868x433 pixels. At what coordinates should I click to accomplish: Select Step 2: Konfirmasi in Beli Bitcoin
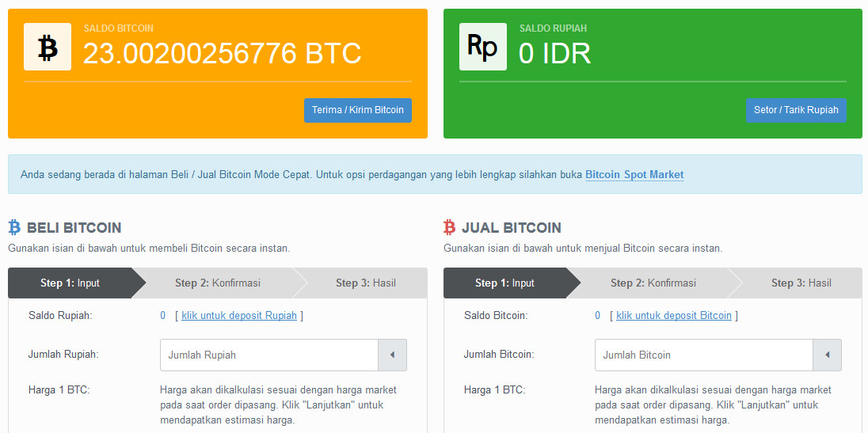218,283
